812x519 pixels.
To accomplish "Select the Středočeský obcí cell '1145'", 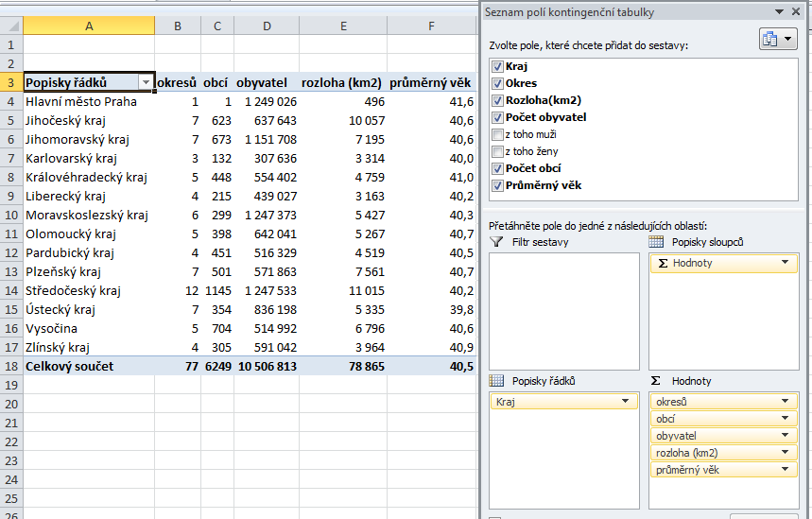I will [217, 290].
